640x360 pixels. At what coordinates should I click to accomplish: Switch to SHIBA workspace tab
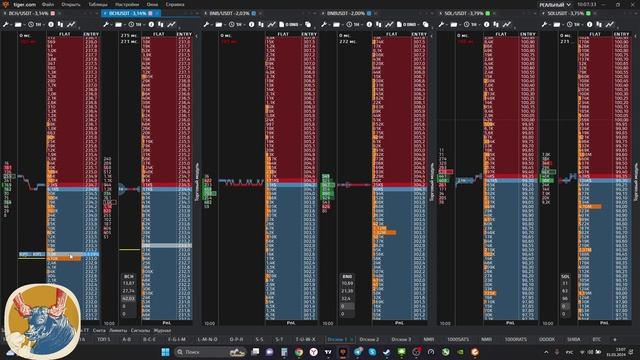point(573,339)
